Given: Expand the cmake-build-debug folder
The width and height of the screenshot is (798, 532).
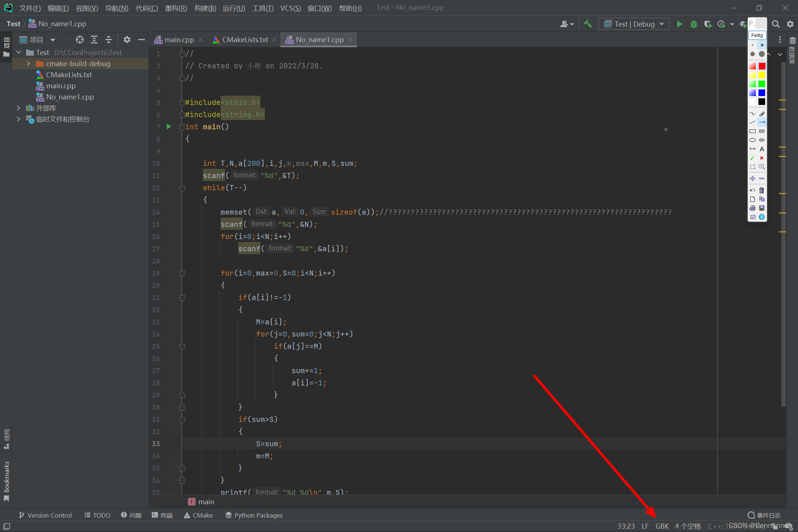Looking at the screenshot, I should click(x=28, y=64).
